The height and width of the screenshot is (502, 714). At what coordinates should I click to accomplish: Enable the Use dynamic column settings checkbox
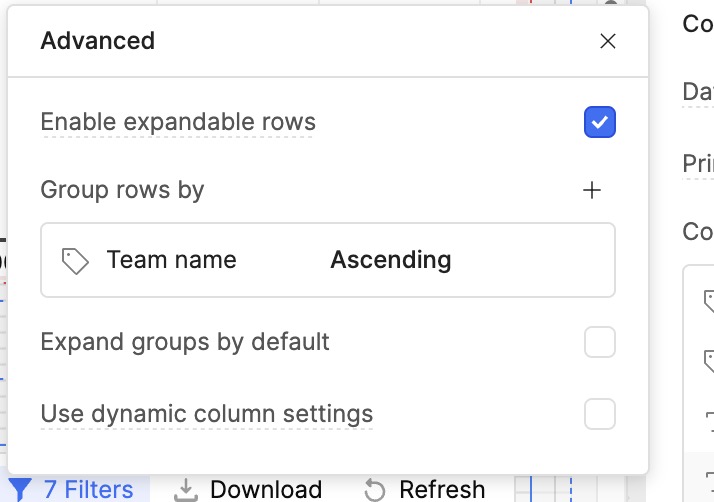pos(599,414)
